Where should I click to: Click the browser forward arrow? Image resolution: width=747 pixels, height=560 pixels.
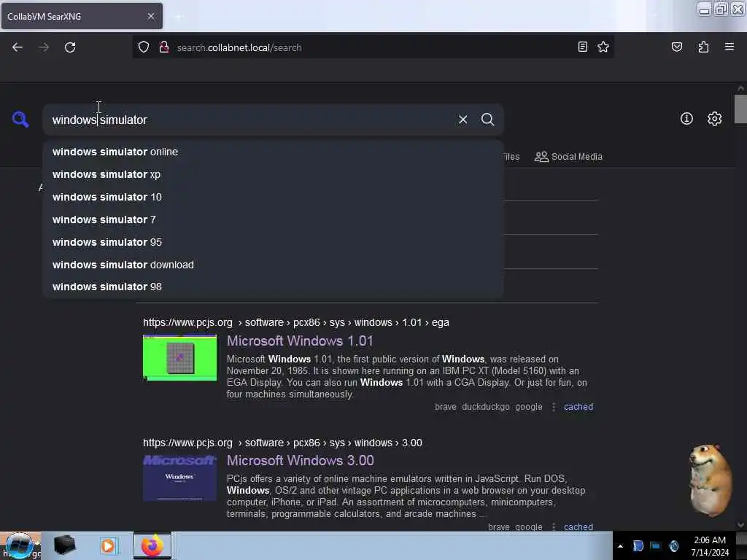point(44,47)
